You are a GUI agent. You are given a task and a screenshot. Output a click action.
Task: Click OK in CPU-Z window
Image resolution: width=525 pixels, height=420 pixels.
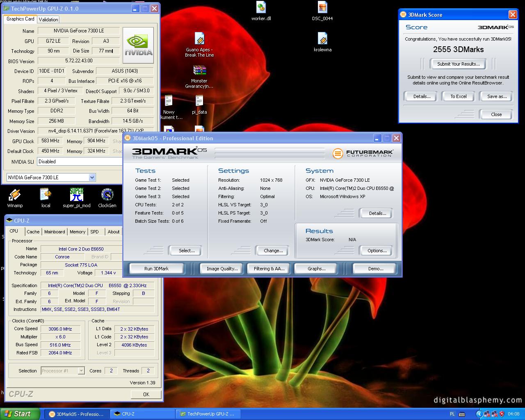coord(146,394)
